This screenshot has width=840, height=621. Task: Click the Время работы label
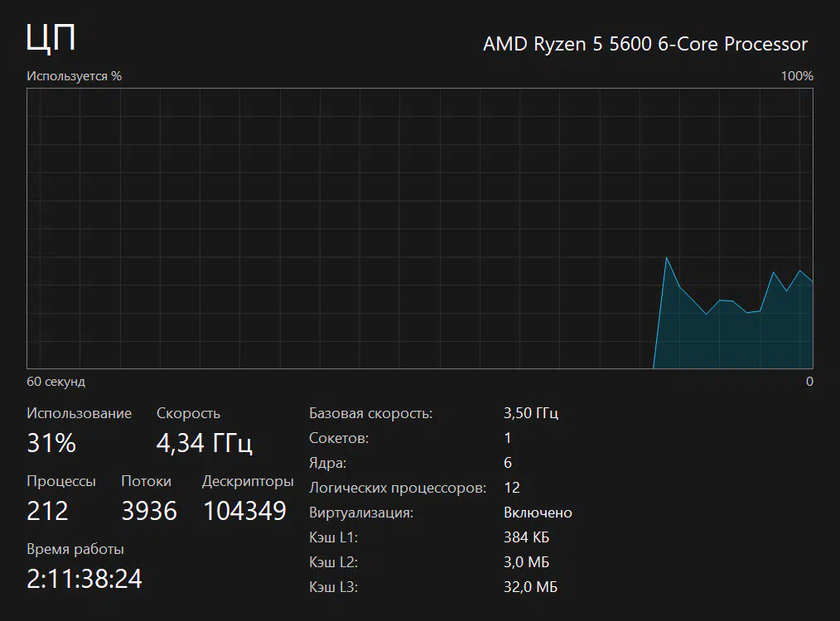(75, 549)
